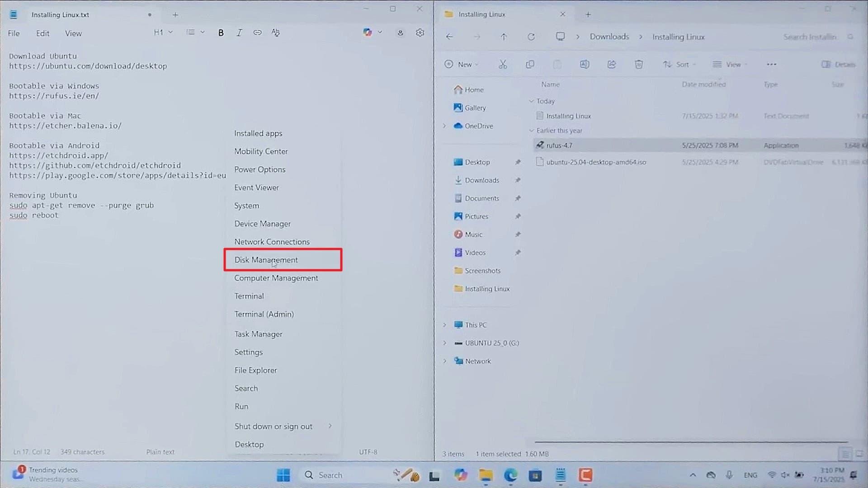
Task: Refresh the Installing Linux folder
Action: (x=531, y=37)
